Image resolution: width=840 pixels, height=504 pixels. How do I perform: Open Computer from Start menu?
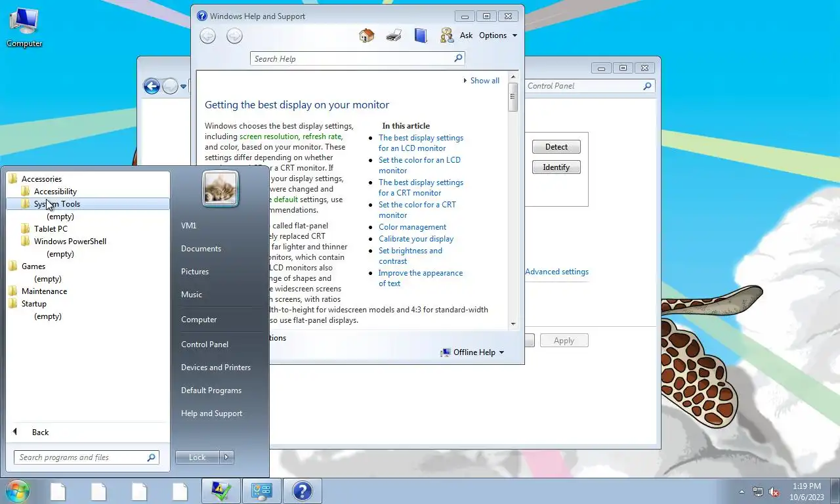point(199,319)
